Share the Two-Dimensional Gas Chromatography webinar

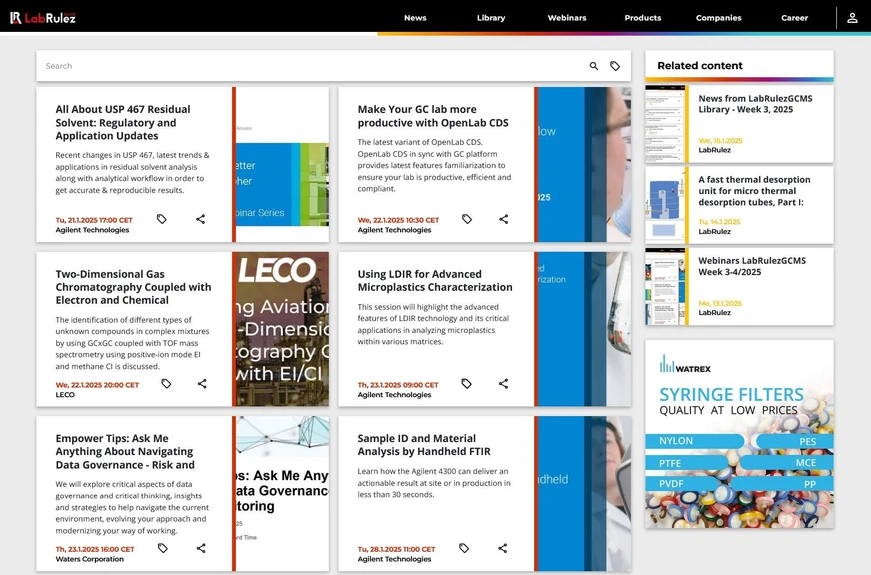202,383
